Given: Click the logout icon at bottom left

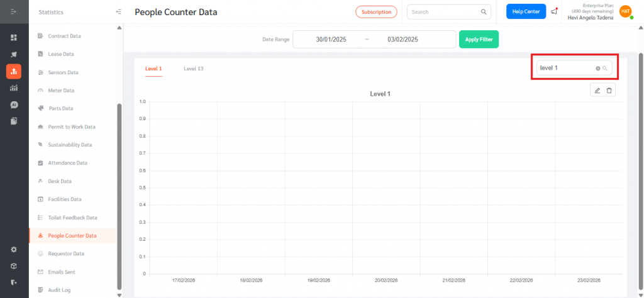Looking at the screenshot, I should coord(14,282).
